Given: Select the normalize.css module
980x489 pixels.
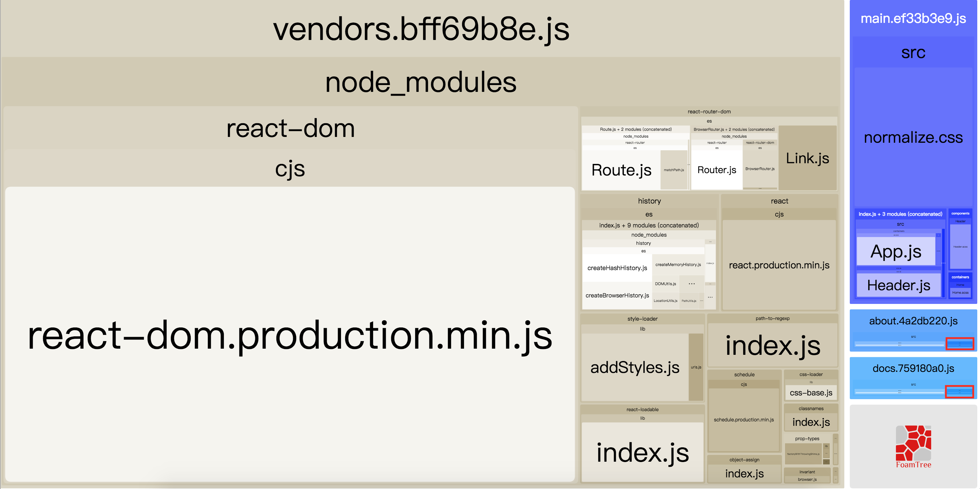Looking at the screenshot, I should click(913, 137).
